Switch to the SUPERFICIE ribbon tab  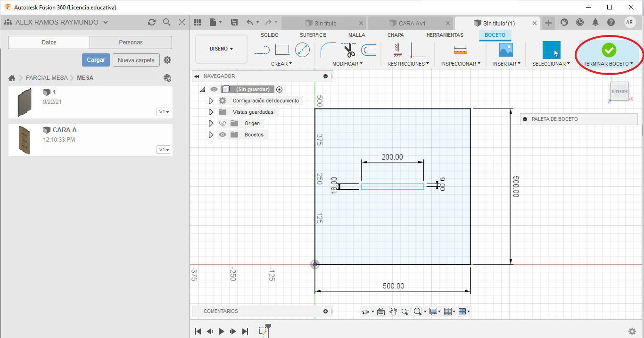(x=313, y=35)
